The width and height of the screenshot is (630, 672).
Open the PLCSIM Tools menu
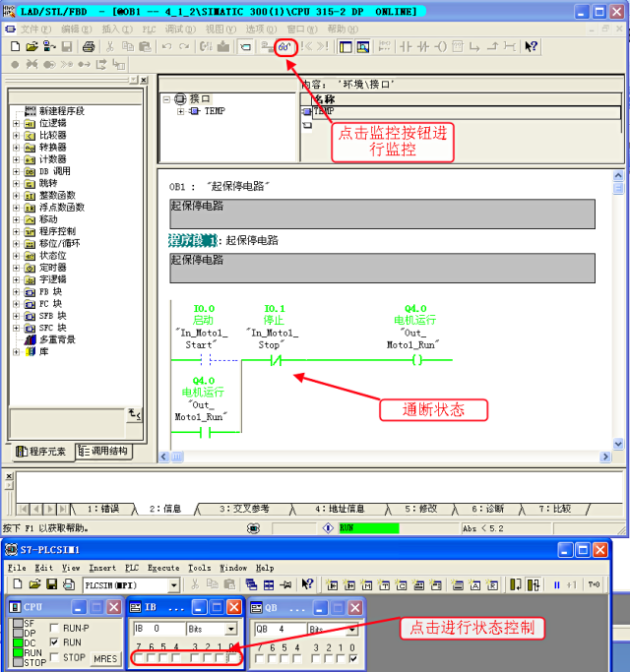pos(200,568)
